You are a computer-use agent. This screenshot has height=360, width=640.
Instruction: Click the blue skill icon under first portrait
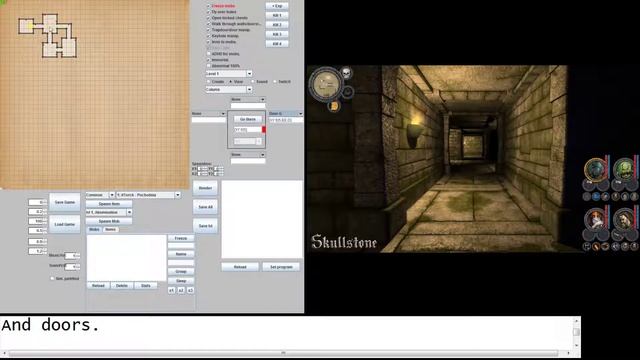tap(596, 197)
